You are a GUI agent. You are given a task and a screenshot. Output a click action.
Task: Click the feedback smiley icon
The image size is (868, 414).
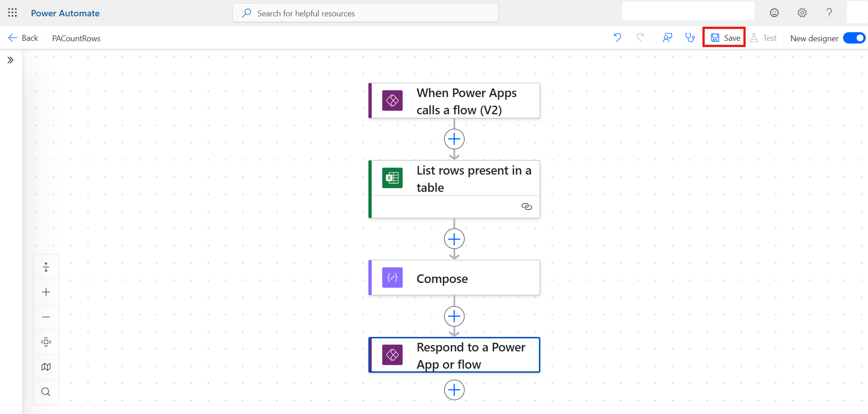[x=774, y=13]
